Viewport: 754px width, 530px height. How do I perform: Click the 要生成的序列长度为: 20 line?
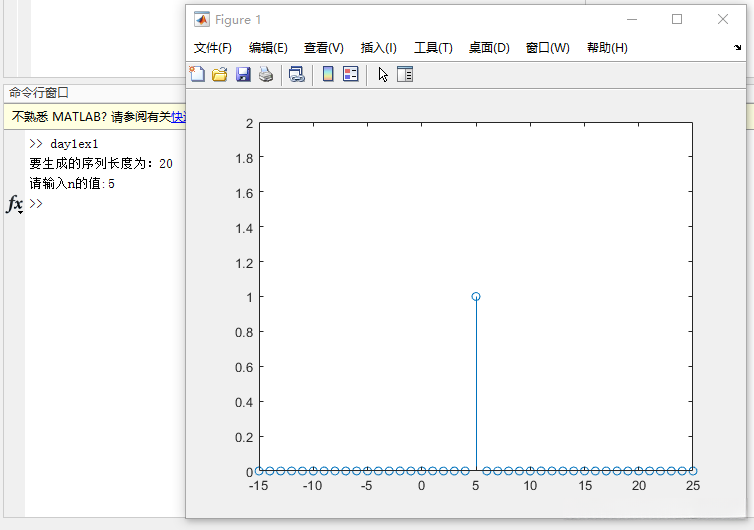click(x=101, y=164)
